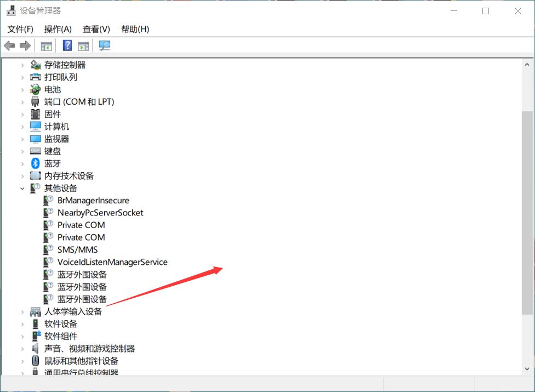Select the 存储控制器 category icon
535x392 pixels.
tap(36, 65)
